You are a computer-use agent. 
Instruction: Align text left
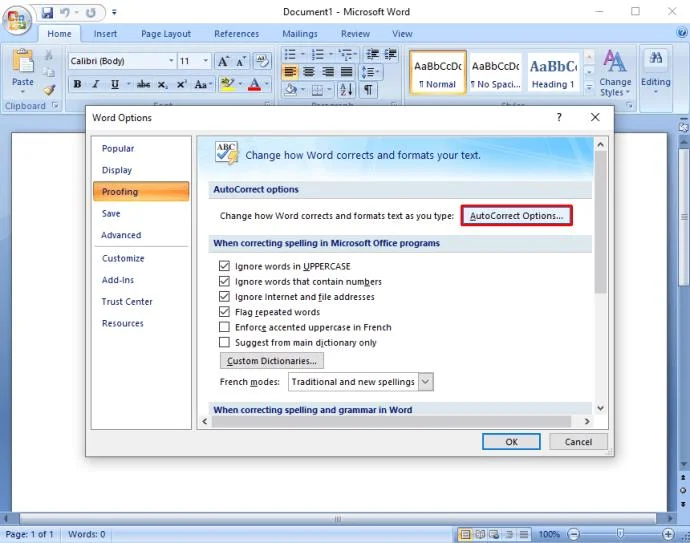(290, 71)
